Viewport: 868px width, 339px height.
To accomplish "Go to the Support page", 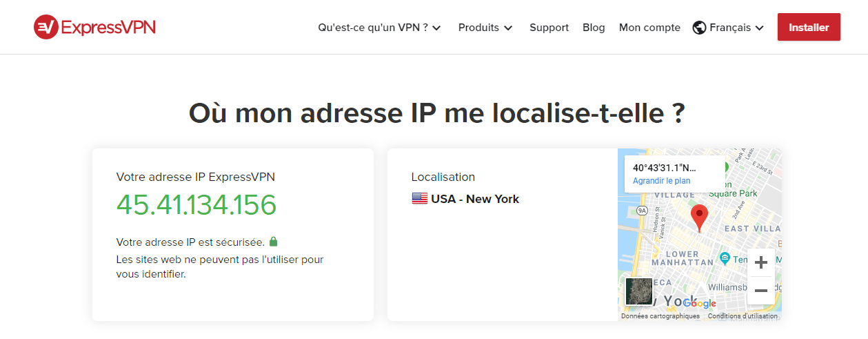I will tap(549, 28).
